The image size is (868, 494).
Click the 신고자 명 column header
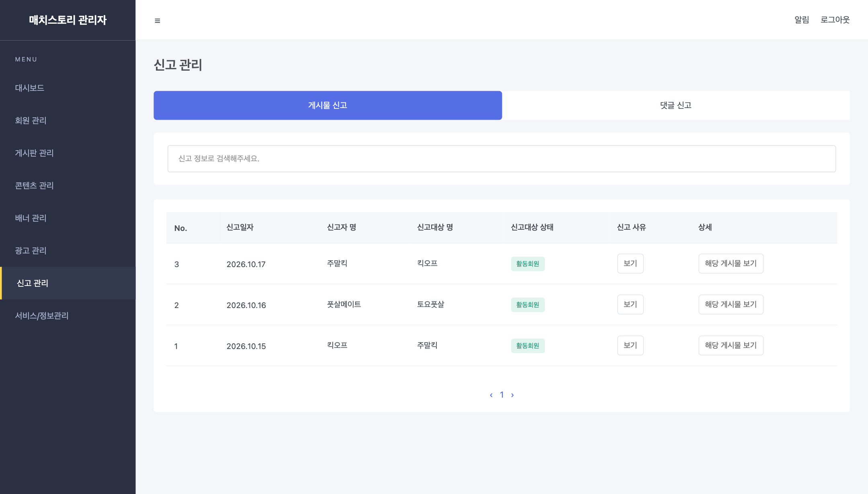tap(342, 227)
